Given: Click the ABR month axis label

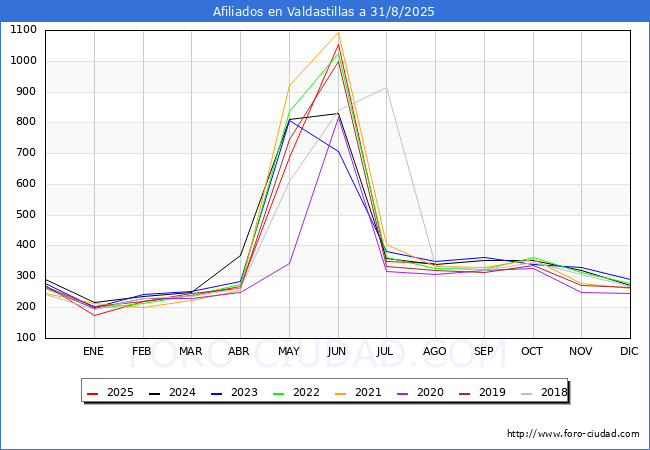Looking at the screenshot, I should (x=239, y=351).
